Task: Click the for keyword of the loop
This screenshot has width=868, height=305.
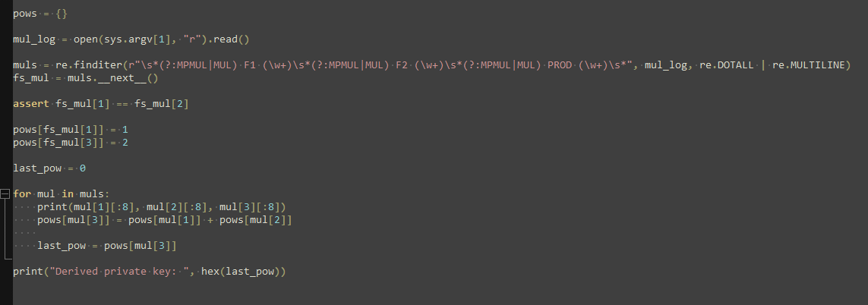Action: 22,193
